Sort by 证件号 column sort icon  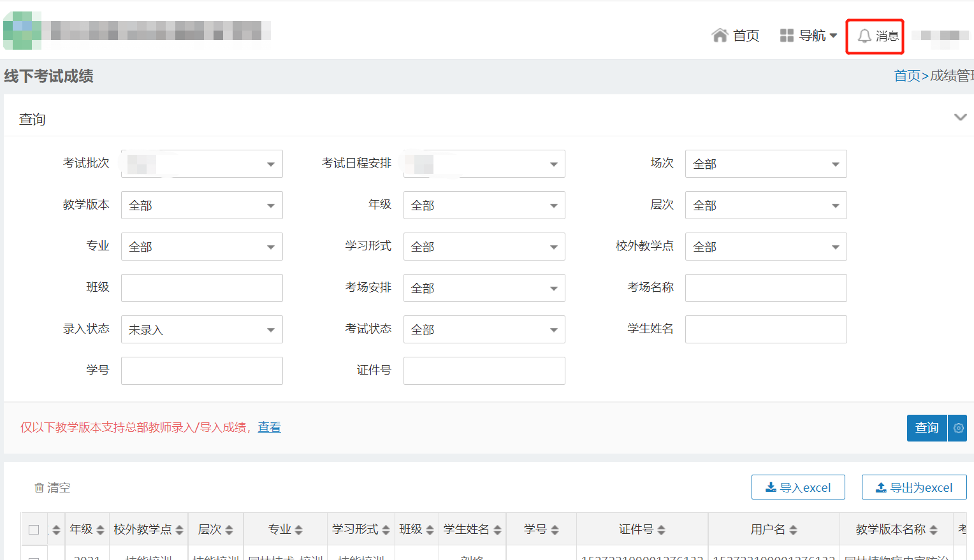point(661,530)
